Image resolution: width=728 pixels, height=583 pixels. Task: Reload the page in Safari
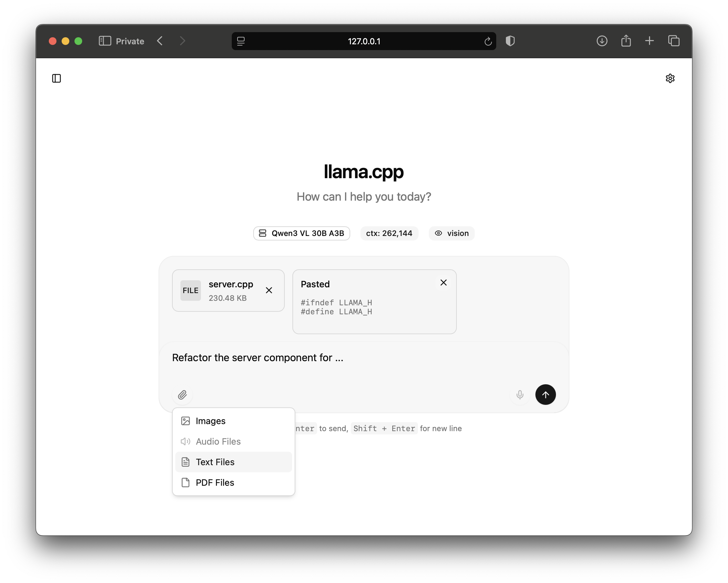click(488, 41)
